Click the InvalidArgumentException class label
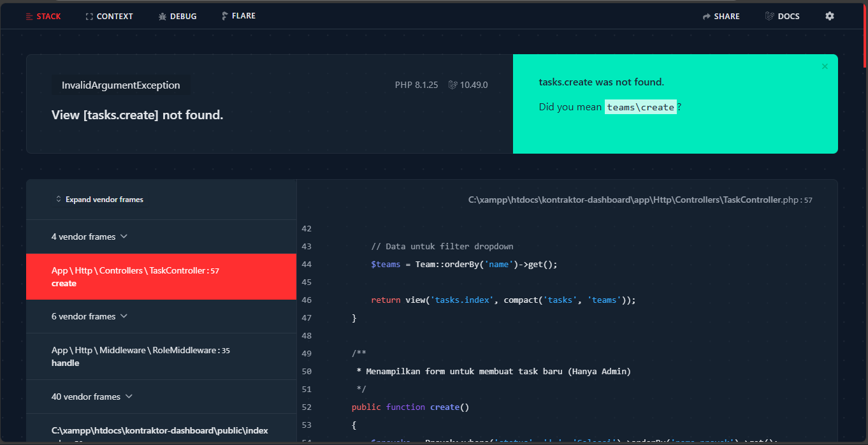The height and width of the screenshot is (445, 868). point(120,85)
